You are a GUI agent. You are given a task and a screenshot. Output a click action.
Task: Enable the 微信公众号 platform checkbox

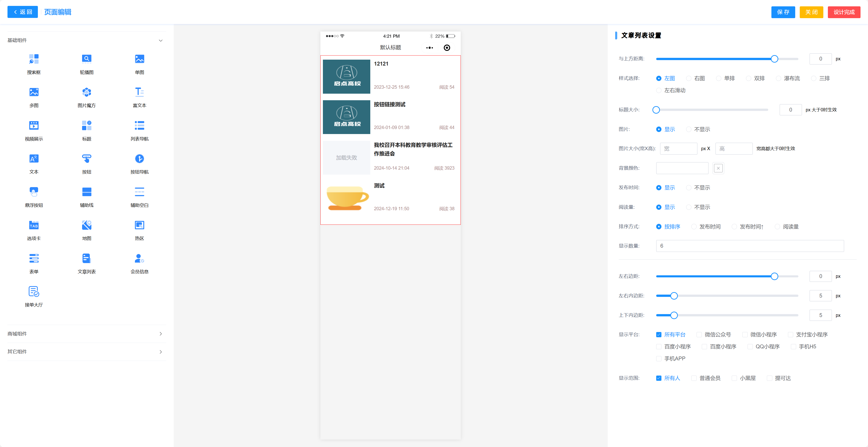click(x=699, y=335)
